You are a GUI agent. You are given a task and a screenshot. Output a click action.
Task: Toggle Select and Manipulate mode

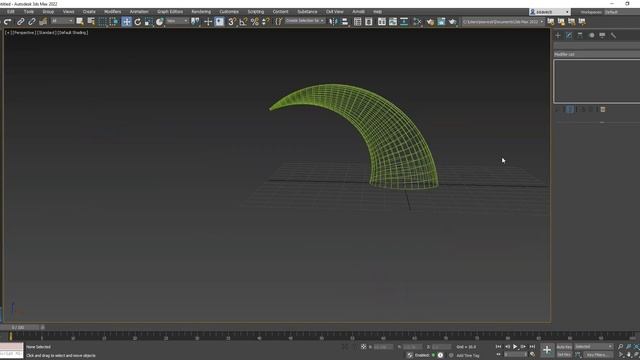pyautogui.click(x=208, y=22)
